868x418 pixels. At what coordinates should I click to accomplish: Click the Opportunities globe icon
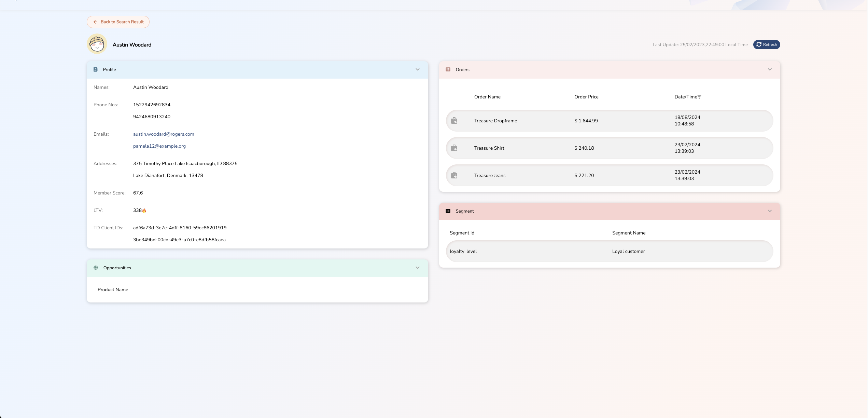(96, 268)
